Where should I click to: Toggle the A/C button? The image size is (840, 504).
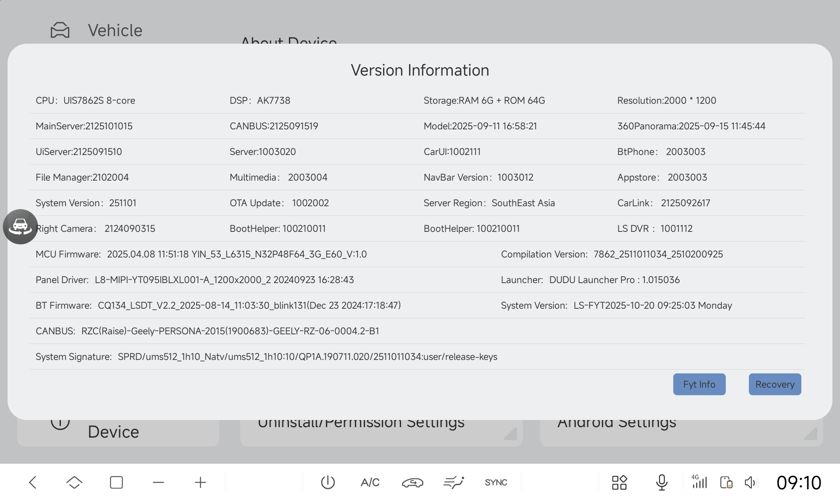pos(370,482)
